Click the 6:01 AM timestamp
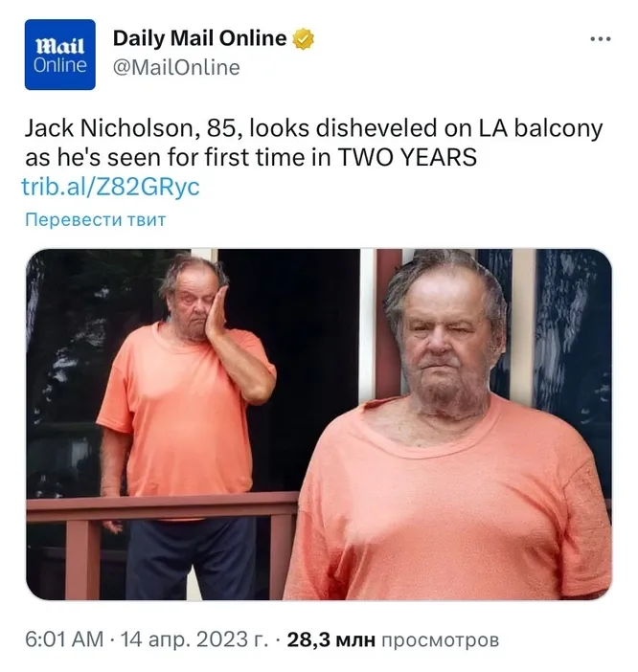Viewport: 638px width, 672px height. pyautogui.click(x=64, y=639)
